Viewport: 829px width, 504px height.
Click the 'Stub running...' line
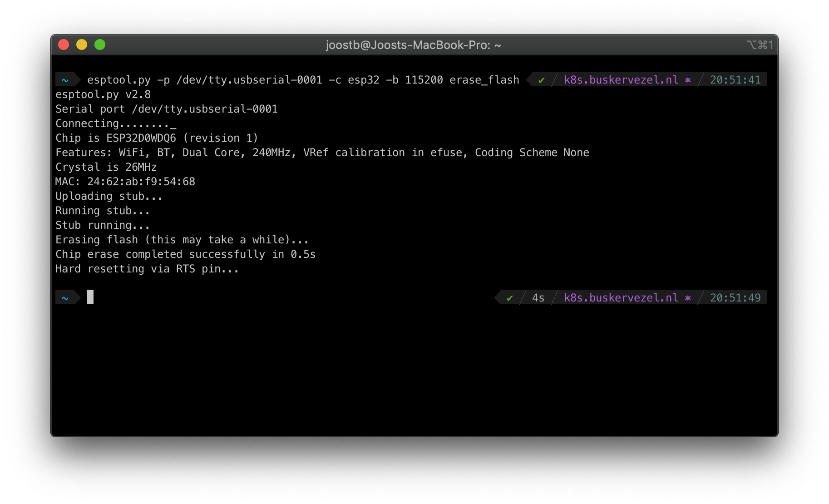pyautogui.click(x=103, y=225)
